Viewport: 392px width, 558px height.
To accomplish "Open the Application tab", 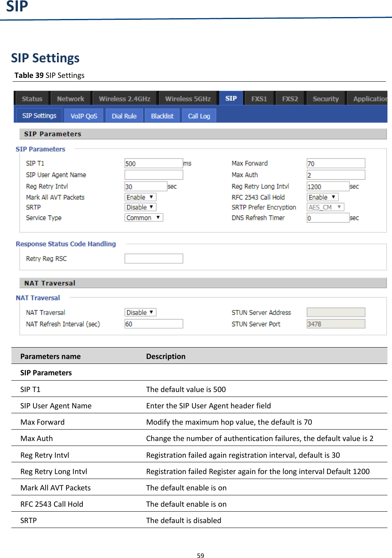I will click(369, 98).
